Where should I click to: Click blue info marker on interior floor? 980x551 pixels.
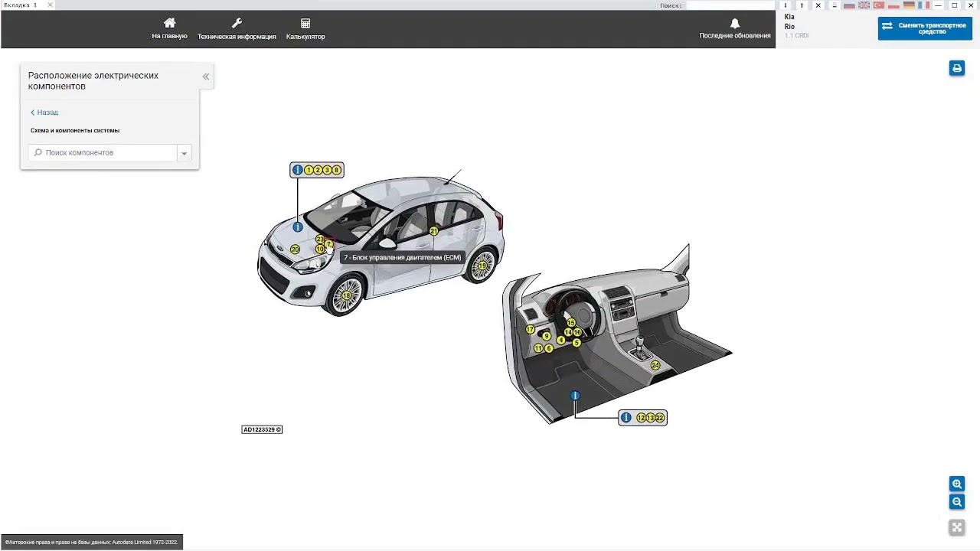point(575,396)
